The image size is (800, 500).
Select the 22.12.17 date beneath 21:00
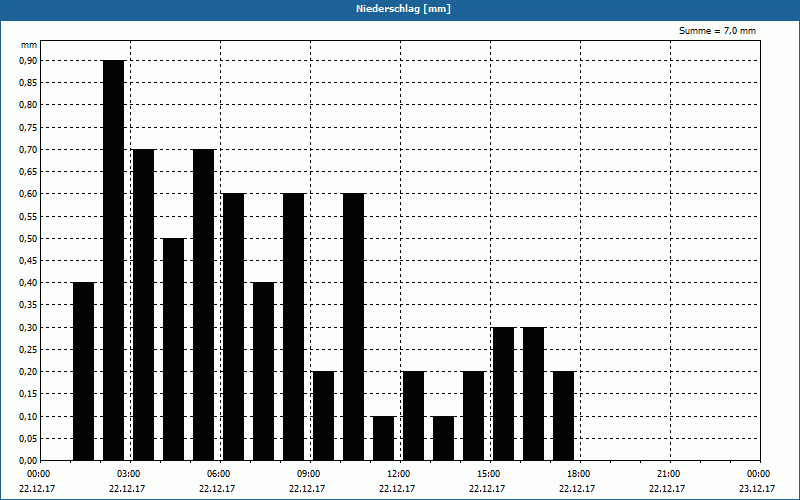point(667,489)
